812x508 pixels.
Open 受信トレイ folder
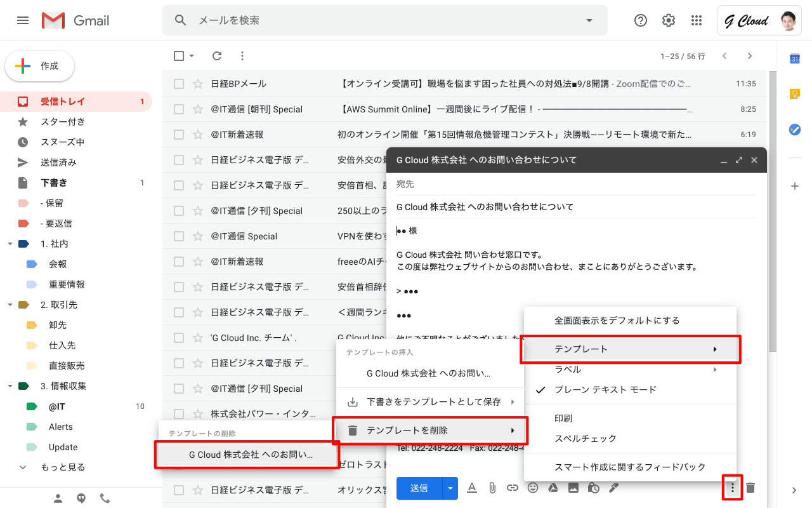(x=76, y=102)
